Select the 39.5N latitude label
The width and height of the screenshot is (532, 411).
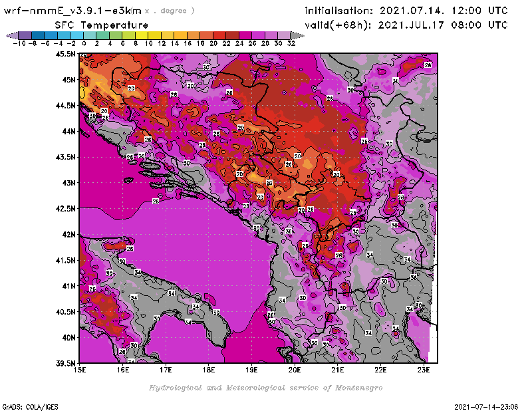click(x=65, y=364)
